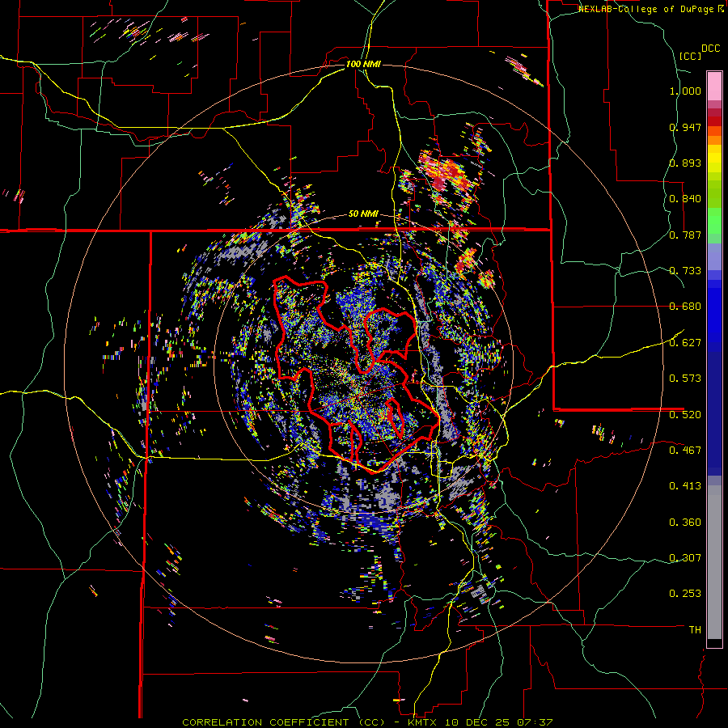This screenshot has width=728, height=728.
Task: Select the 0.733 scale value
Action: tap(685, 271)
